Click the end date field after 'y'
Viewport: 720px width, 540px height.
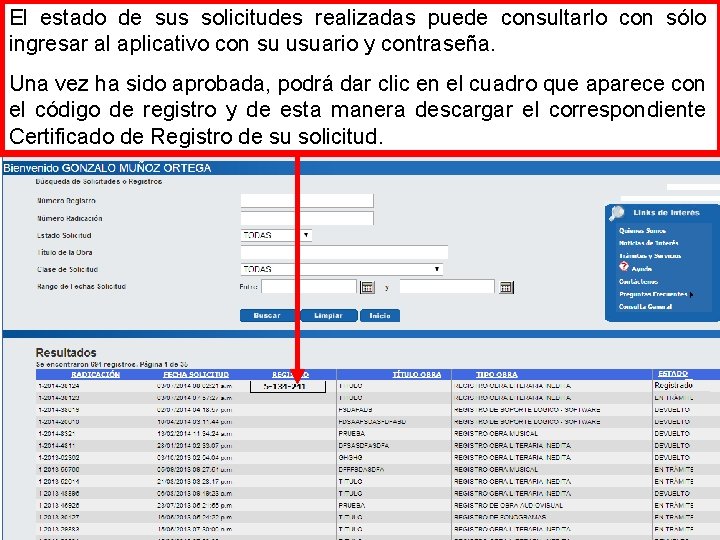tap(447, 287)
